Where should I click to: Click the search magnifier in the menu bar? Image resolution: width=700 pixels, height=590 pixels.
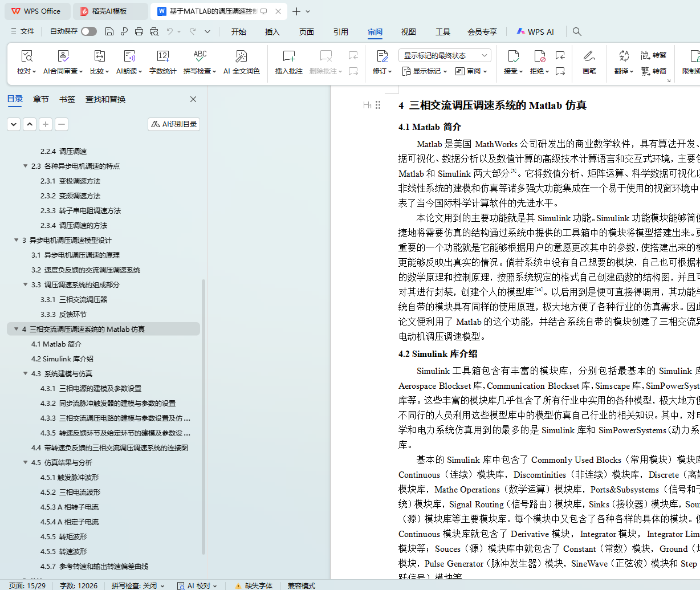(577, 32)
